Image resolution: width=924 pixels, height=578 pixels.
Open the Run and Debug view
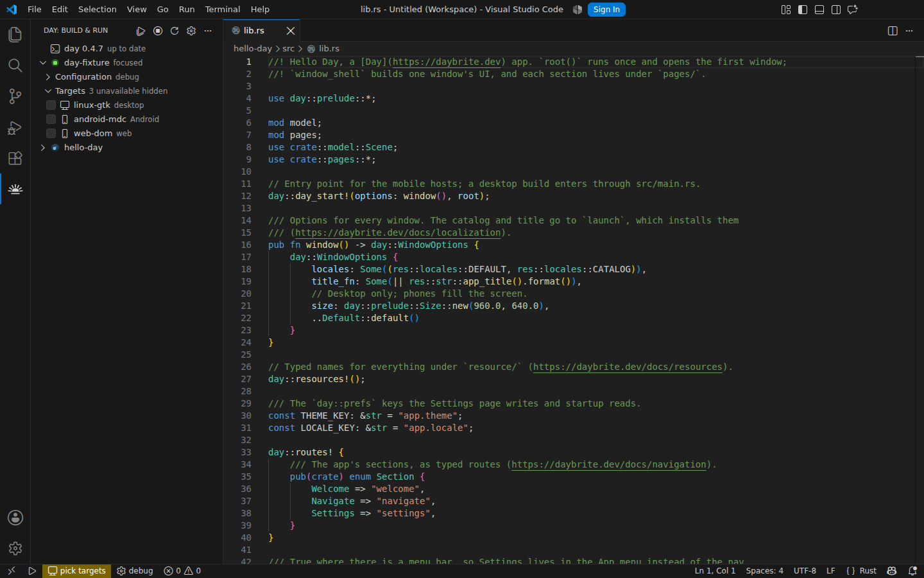(x=15, y=127)
